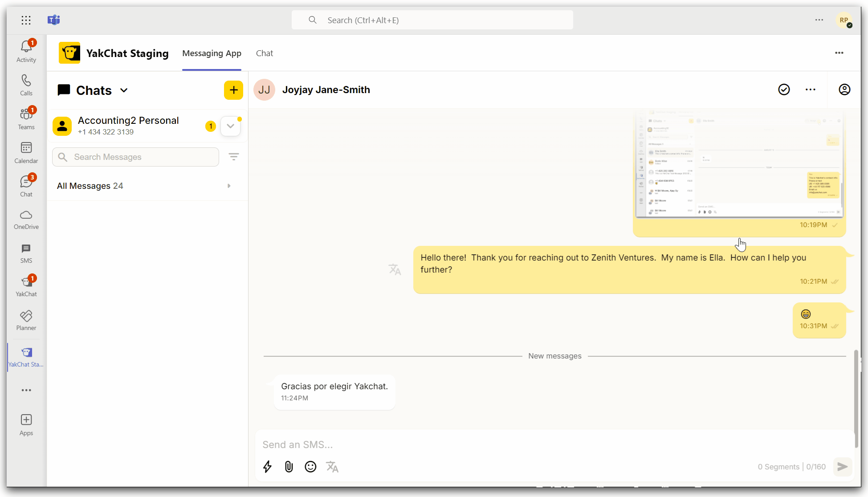This screenshot has height=497, width=868.
Task: Click the 0 Segments counter
Action: (x=778, y=467)
